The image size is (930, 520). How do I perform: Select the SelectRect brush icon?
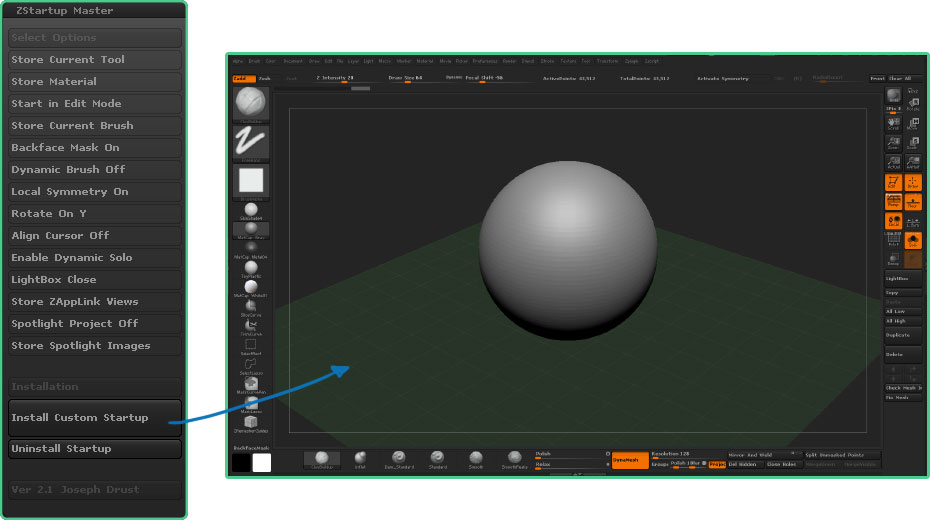click(x=250, y=346)
